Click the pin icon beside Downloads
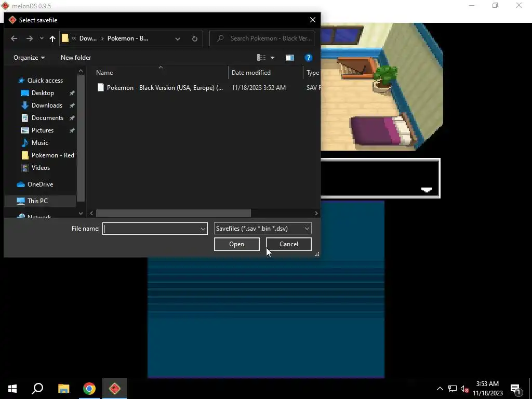The image size is (532, 399). point(72,105)
